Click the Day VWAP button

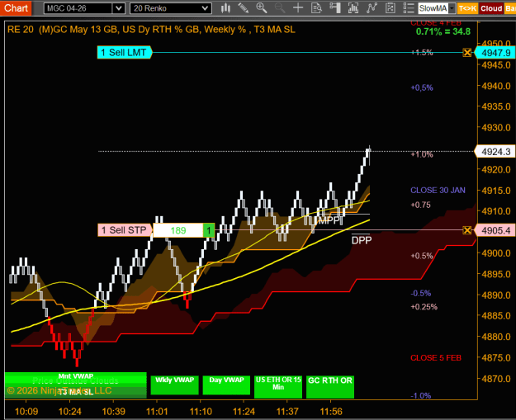coord(226,385)
